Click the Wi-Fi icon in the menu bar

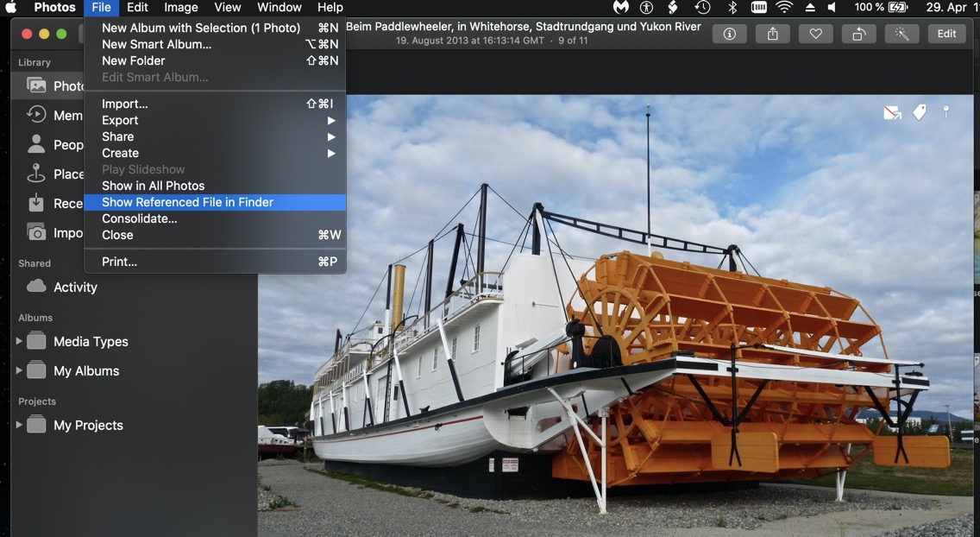783,8
